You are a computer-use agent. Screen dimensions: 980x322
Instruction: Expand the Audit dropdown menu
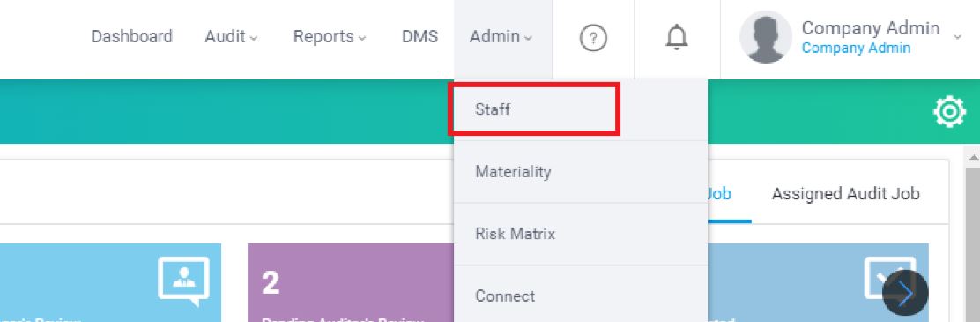point(231,37)
